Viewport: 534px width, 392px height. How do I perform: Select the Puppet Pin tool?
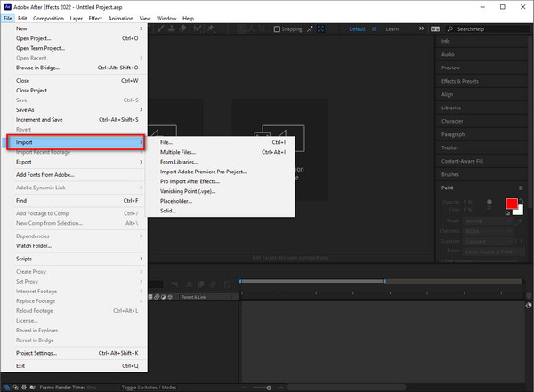(x=210, y=29)
